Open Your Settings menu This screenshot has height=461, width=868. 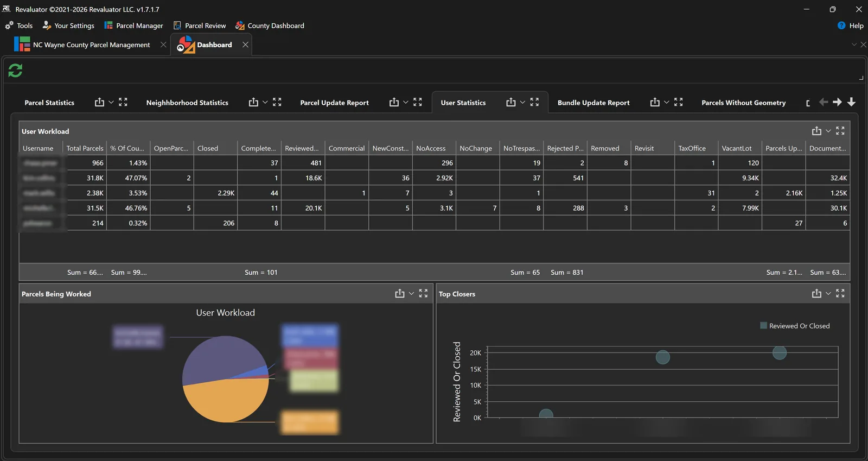[68, 26]
